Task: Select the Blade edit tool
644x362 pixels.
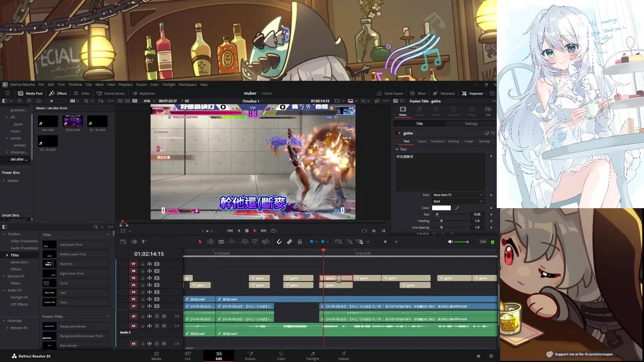Action: tap(221, 242)
